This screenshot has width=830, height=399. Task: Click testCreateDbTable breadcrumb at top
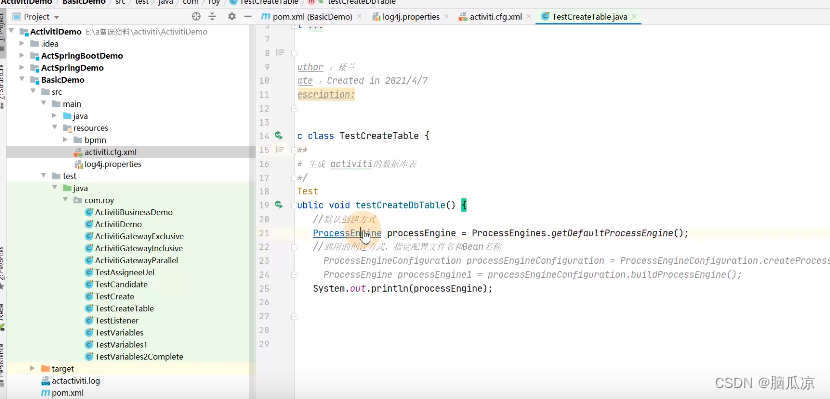pyautogui.click(x=362, y=2)
